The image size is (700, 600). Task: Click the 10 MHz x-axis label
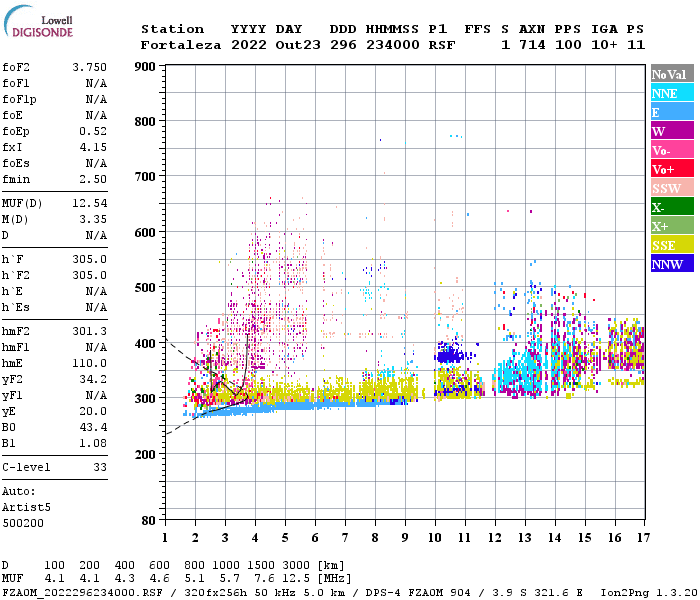pos(435,538)
